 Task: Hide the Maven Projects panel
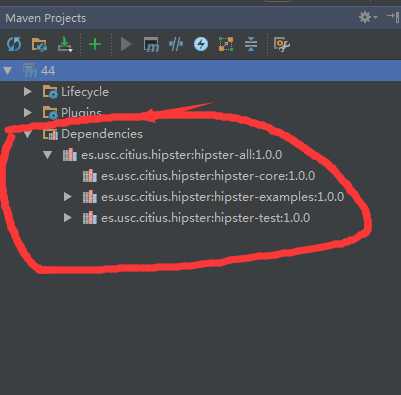(x=394, y=17)
